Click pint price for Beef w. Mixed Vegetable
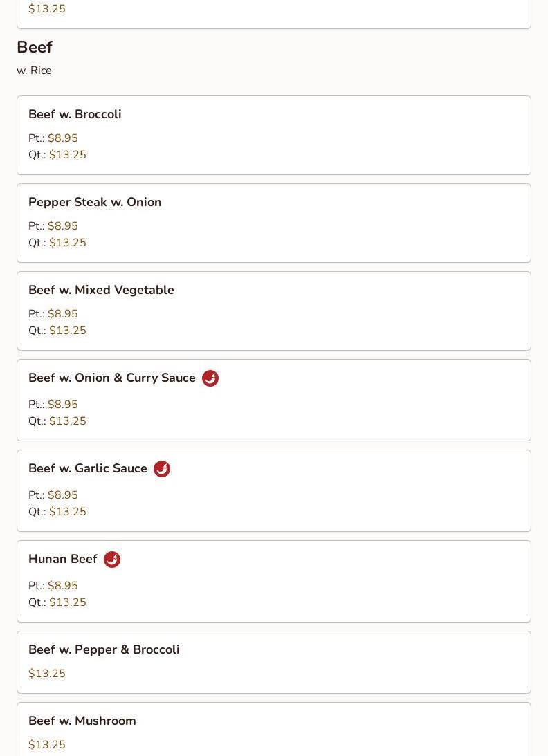This screenshot has width=548, height=756. (x=63, y=314)
